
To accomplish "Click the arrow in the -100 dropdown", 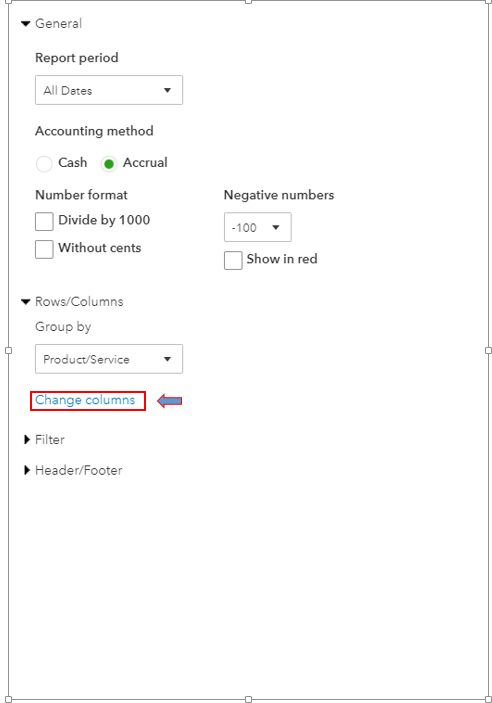I will (x=276, y=227).
